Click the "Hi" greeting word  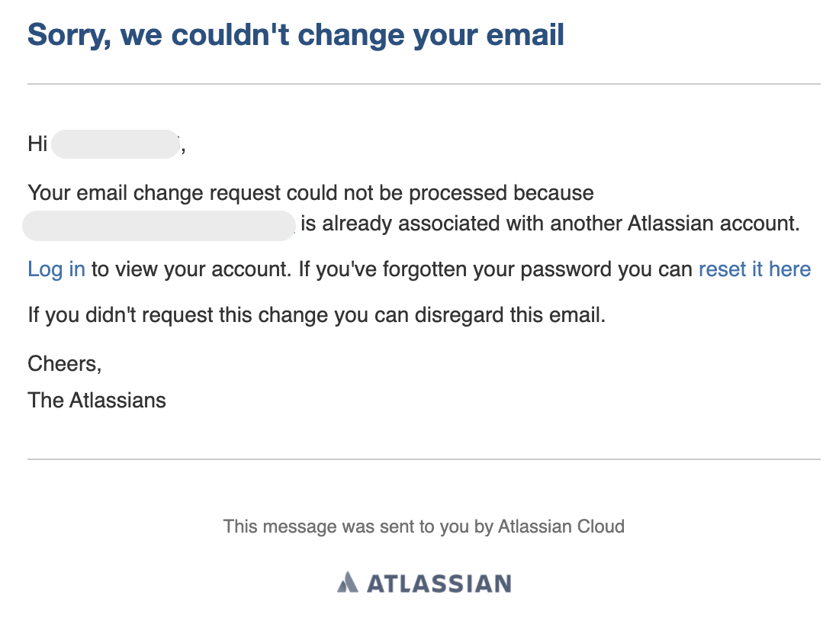37,144
